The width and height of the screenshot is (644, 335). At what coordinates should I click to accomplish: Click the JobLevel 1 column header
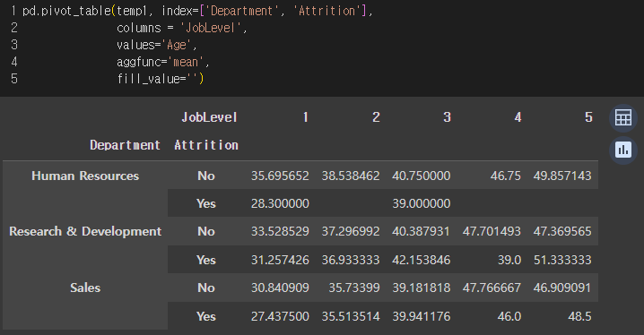point(306,117)
